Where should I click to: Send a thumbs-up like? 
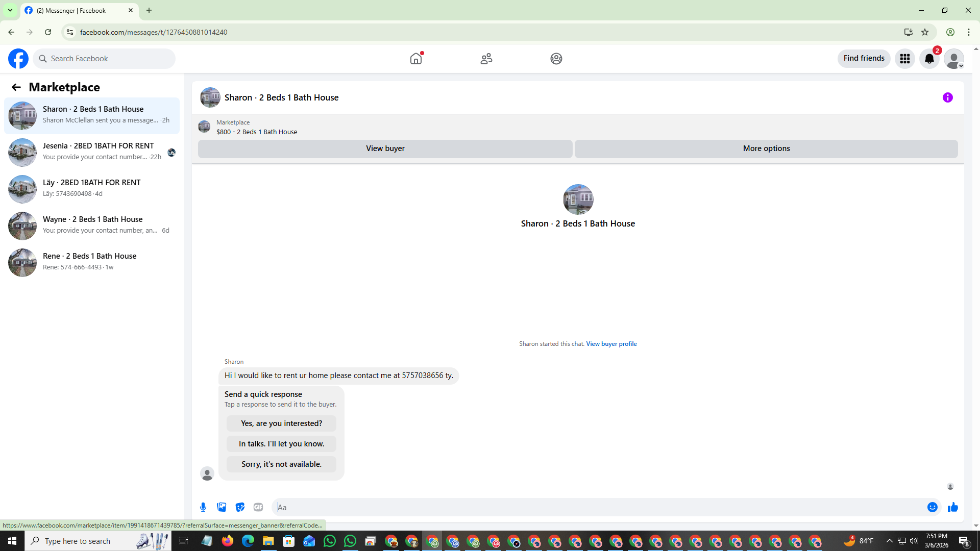(x=952, y=507)
